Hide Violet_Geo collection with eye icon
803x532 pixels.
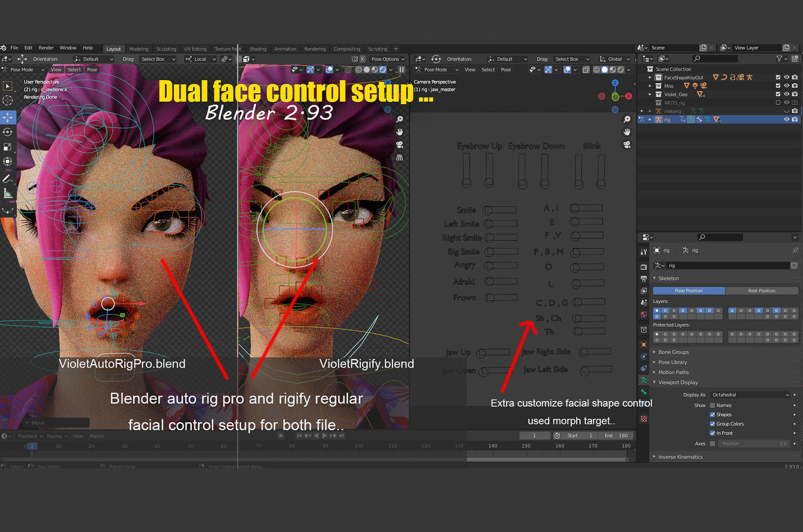point(786,94)
